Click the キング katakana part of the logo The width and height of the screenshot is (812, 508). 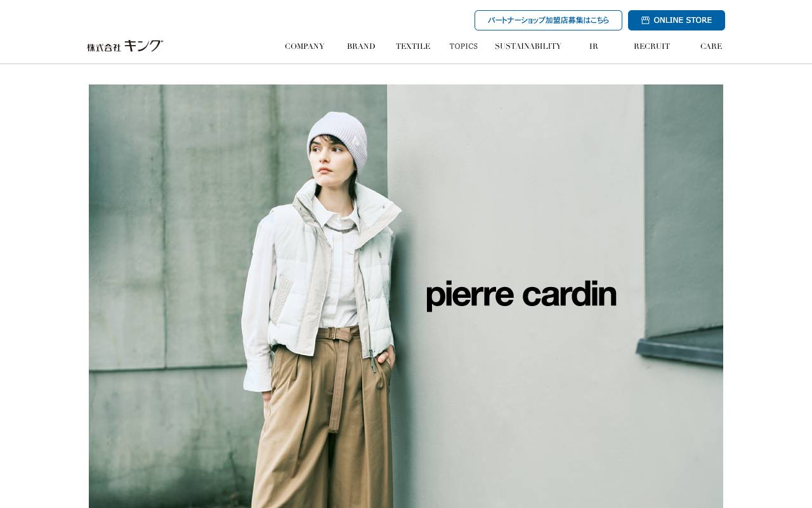(x=143, y=46)
